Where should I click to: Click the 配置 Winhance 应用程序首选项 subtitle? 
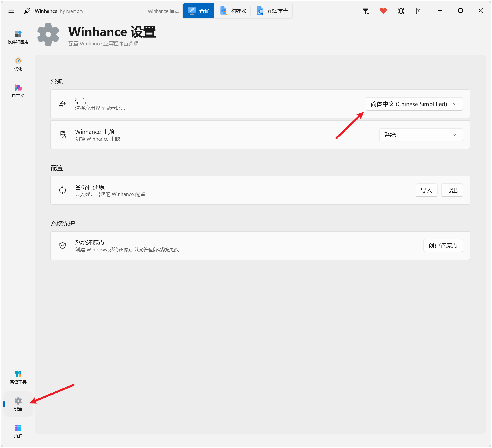click(x=103, y=44)
